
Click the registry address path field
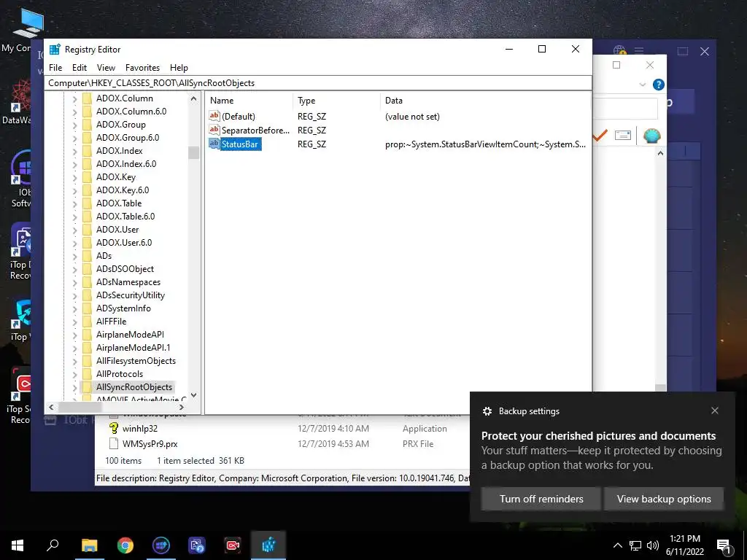[318, 83]
